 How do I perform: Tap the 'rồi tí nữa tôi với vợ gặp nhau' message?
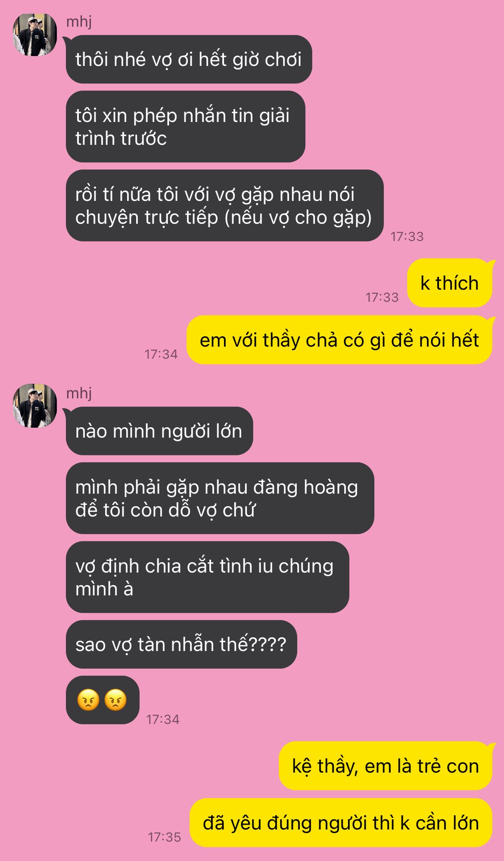[224, 205]
